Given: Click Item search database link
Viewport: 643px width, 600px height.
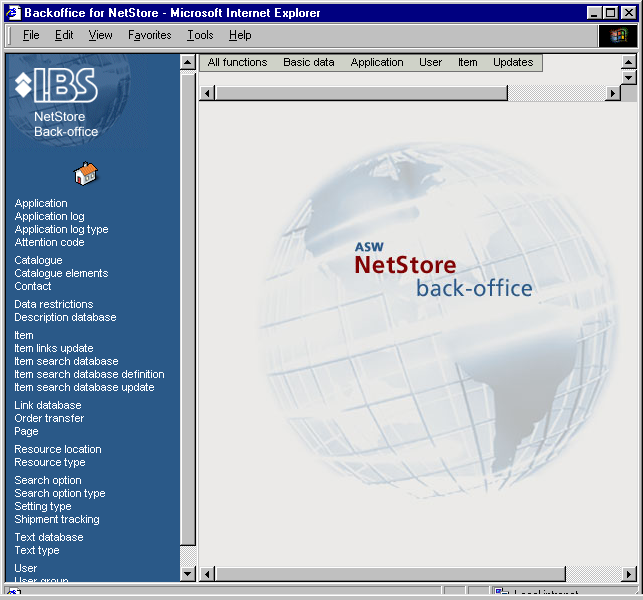Looking at the screenshot, I should pos(66,361).
